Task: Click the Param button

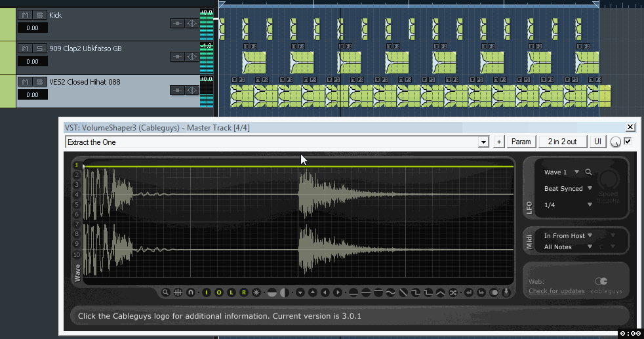Action: coord(521,142)
